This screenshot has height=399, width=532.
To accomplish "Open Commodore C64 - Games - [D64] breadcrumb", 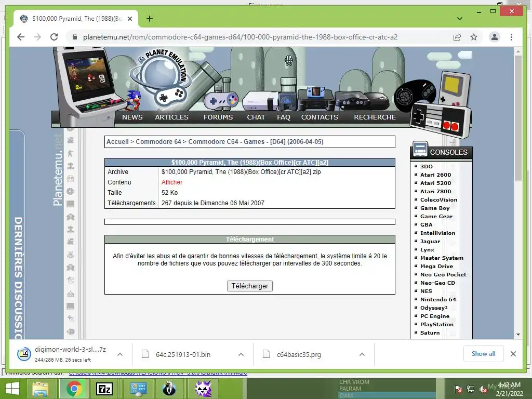I will coord(256,142).
